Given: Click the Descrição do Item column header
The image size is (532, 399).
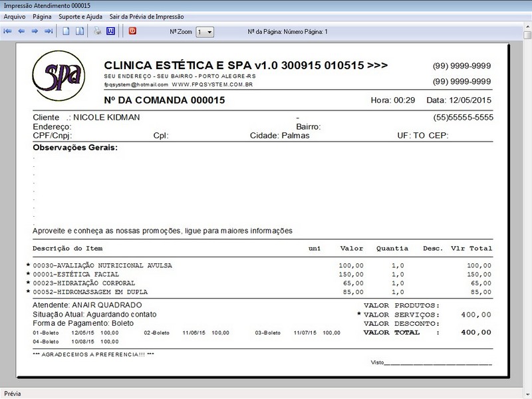Looking at the screenshot, I should [68, 248].
